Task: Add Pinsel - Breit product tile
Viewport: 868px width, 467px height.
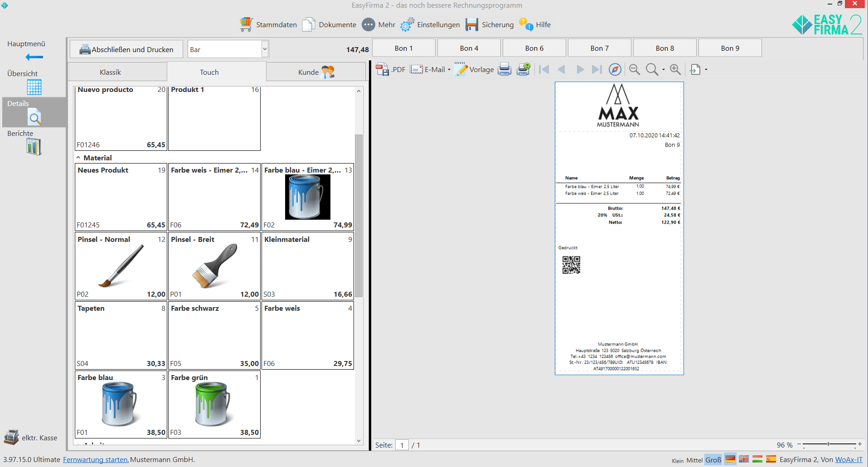Action: point(214,266)
